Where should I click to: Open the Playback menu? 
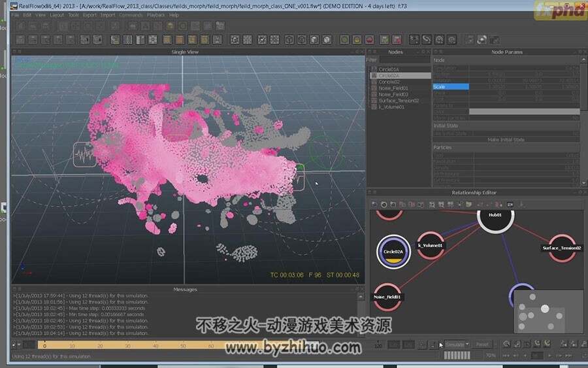click(x=155, y=15)
